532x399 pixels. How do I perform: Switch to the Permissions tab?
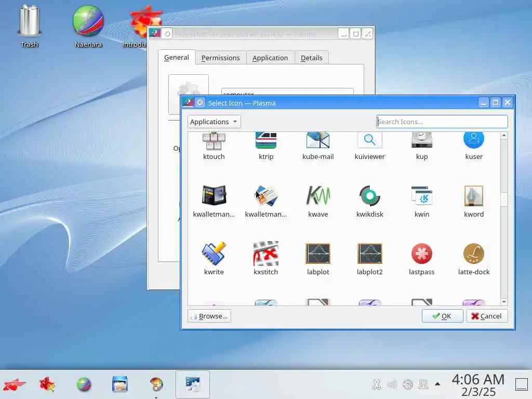pyautogui.click(x=220, y=58)
